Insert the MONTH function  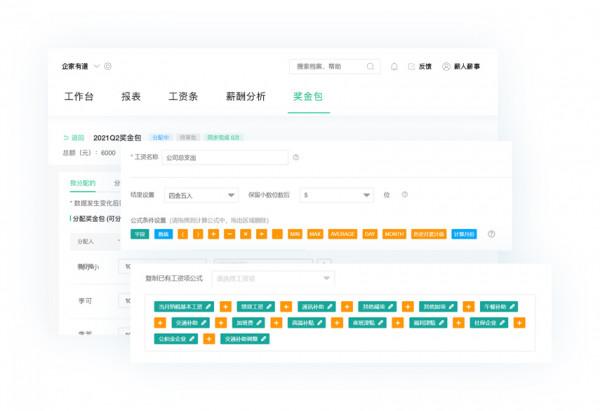pyautogui.click(x=394, y=234)
